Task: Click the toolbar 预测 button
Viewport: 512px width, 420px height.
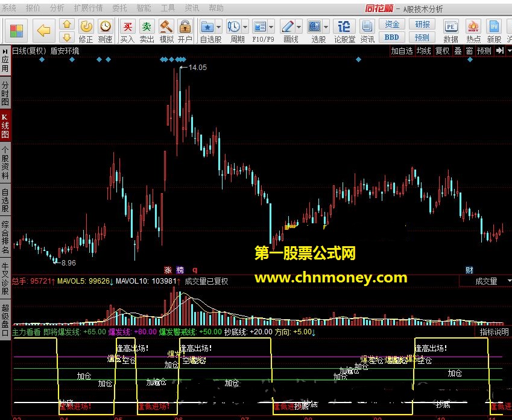Action: click(x=422, y=37)
